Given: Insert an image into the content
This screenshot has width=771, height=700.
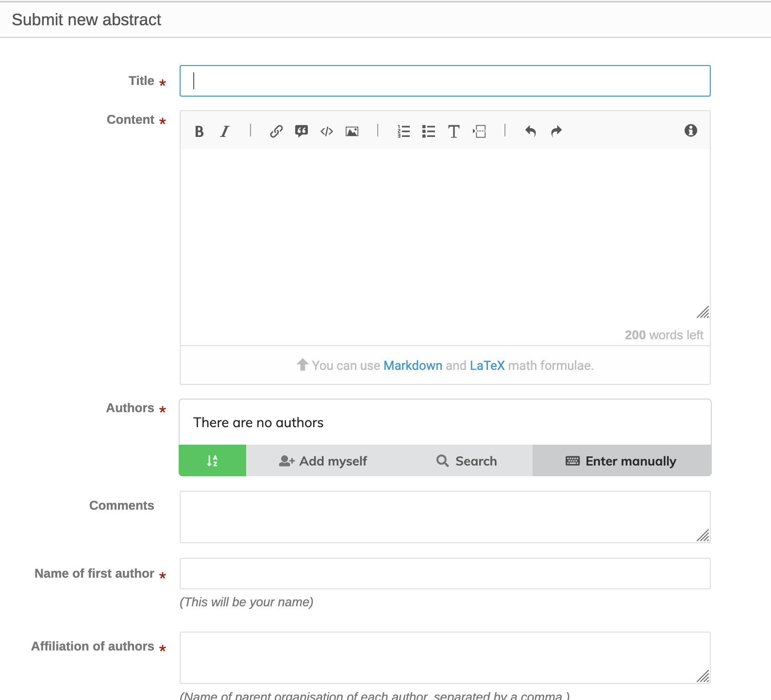Looking at the screenshot, I should 352,132.
